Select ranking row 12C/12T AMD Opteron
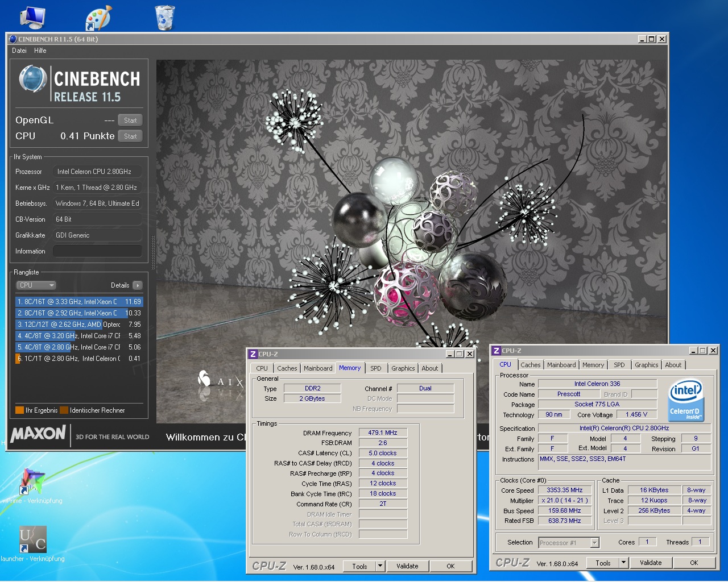 [79, 325]
